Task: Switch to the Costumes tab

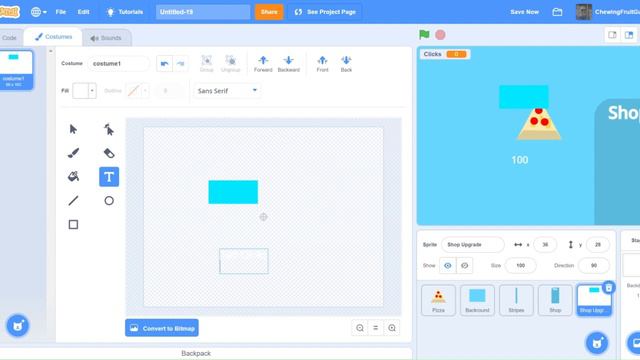Action: click(x=53, y=37)
